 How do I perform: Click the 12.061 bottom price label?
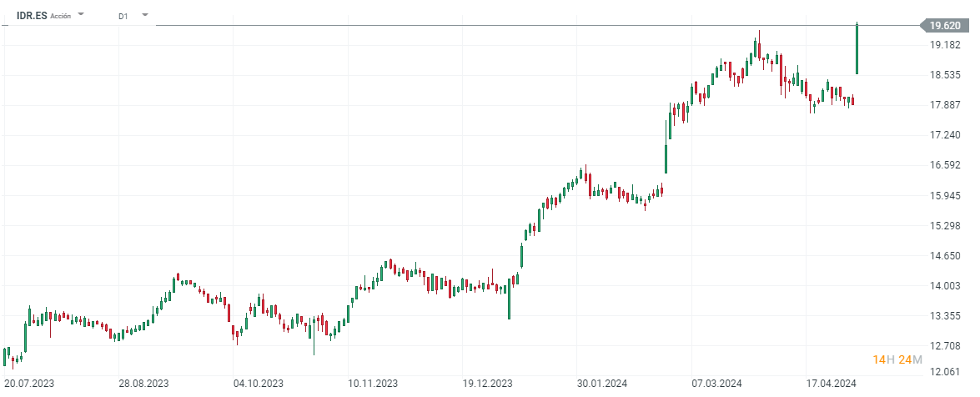944,372
